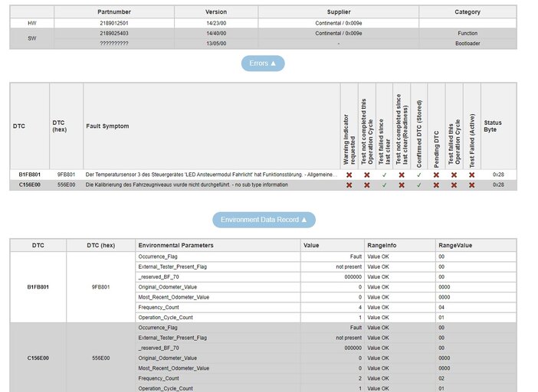This screenshot has height=392, width=538.
Task: Click the Test not completed this Operation Cycle cross for B1FB801
Action: click(367, 175)
